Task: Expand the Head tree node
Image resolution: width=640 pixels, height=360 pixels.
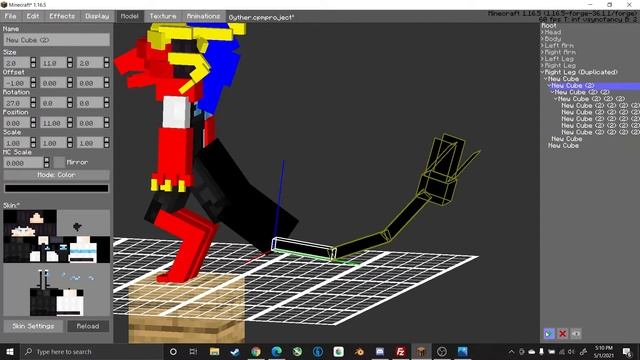Action: tap(542, 32)
